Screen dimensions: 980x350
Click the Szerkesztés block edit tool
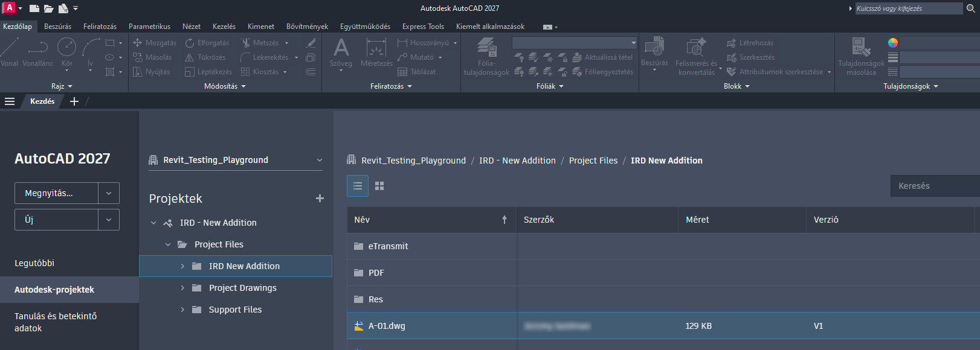tap(750, 57)
